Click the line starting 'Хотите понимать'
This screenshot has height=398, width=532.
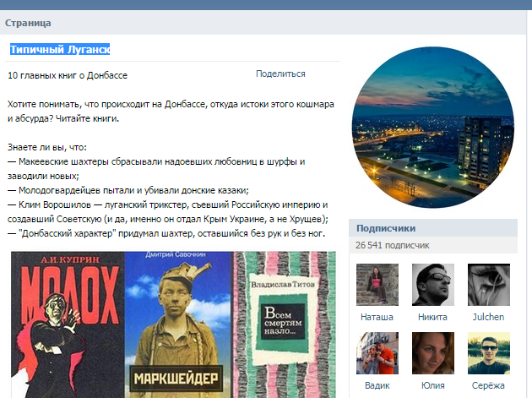pos(171,112)
